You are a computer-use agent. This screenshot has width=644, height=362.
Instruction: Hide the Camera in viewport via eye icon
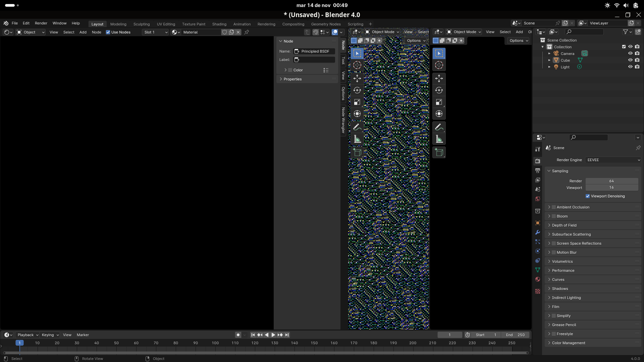[630, 53]
